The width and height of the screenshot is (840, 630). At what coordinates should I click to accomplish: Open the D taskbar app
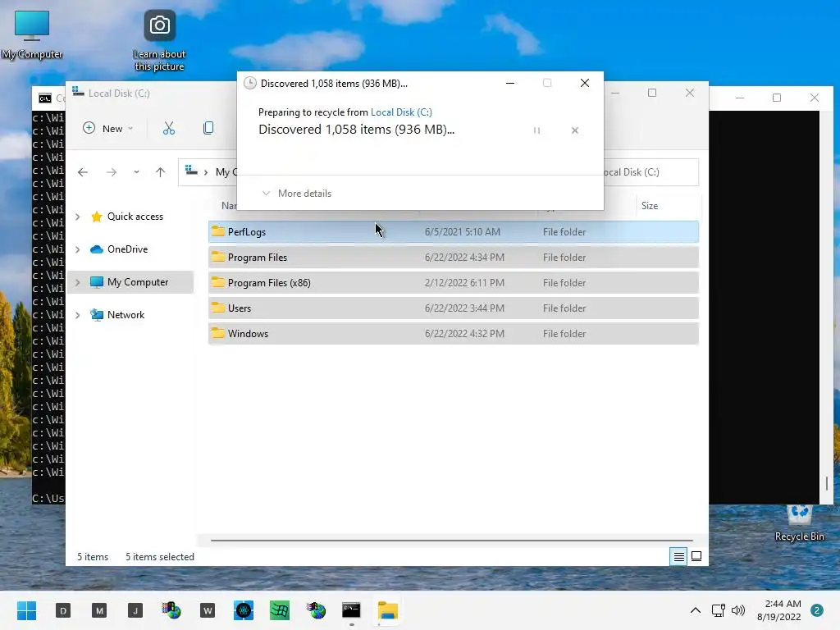[x=63, y=610]
